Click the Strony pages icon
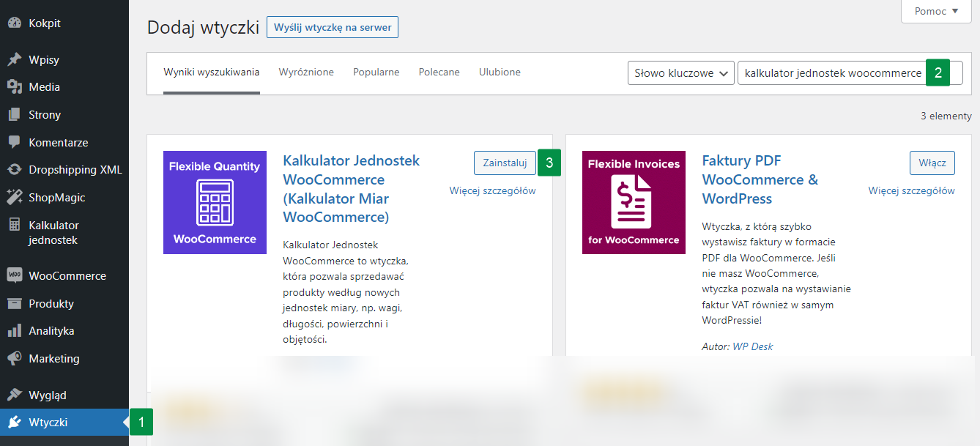 pyautogui.click(x=15, y=114)
